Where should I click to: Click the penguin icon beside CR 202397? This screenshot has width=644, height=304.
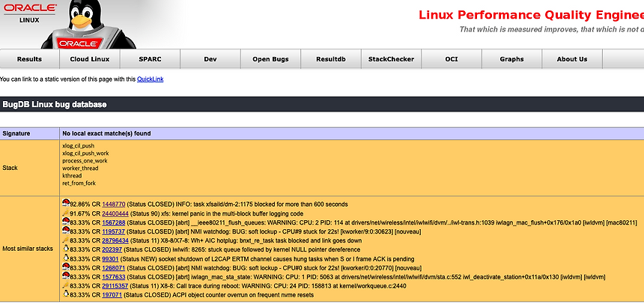66,248
